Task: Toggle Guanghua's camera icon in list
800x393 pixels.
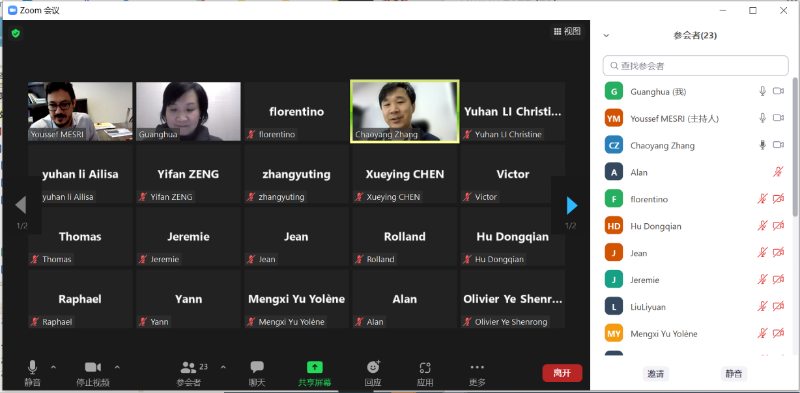Action: click(778, 91)
